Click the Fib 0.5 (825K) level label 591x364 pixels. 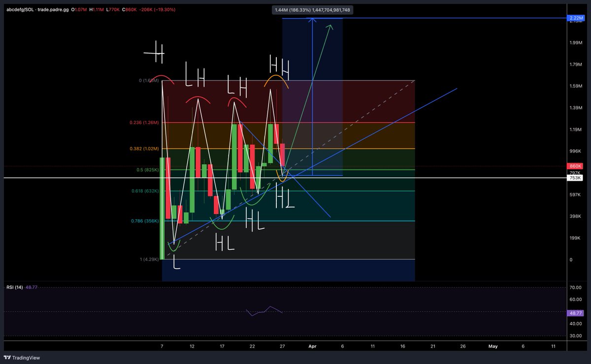[148, 170]
